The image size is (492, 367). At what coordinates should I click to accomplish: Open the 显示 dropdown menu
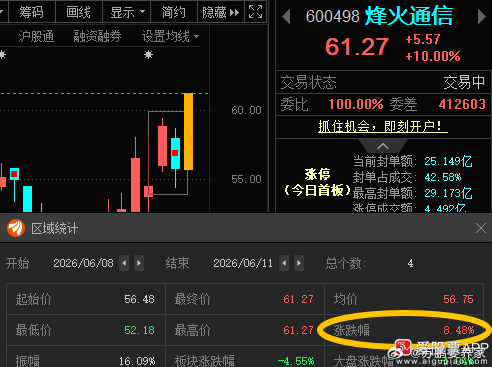tap(127, 12)
